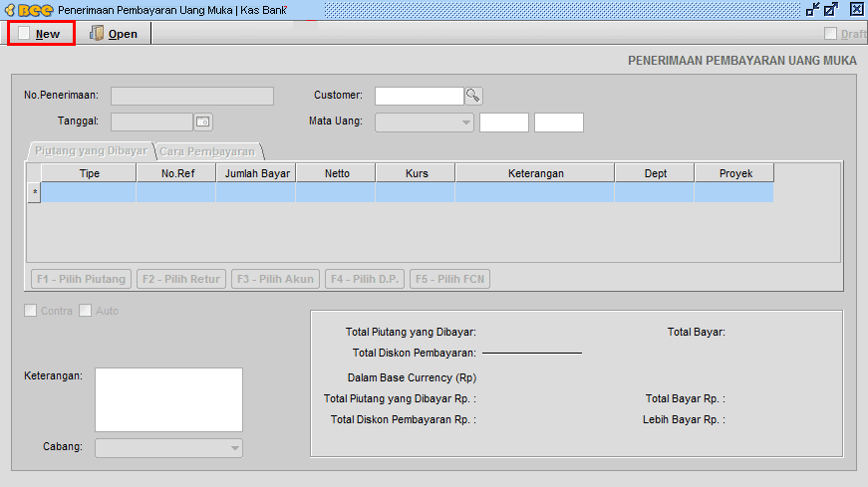Click the Proyek column header
Screen dimensions: 868x487
click(x=735, y=173)
